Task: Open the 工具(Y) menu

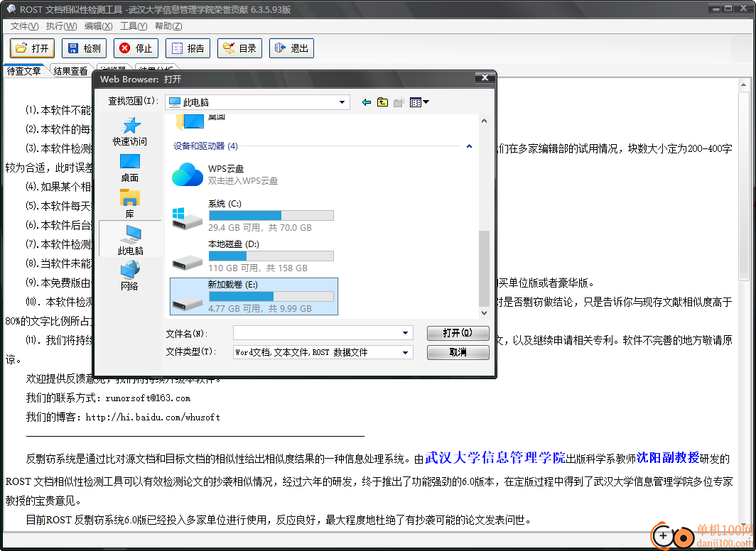Action: click(134, 26)
